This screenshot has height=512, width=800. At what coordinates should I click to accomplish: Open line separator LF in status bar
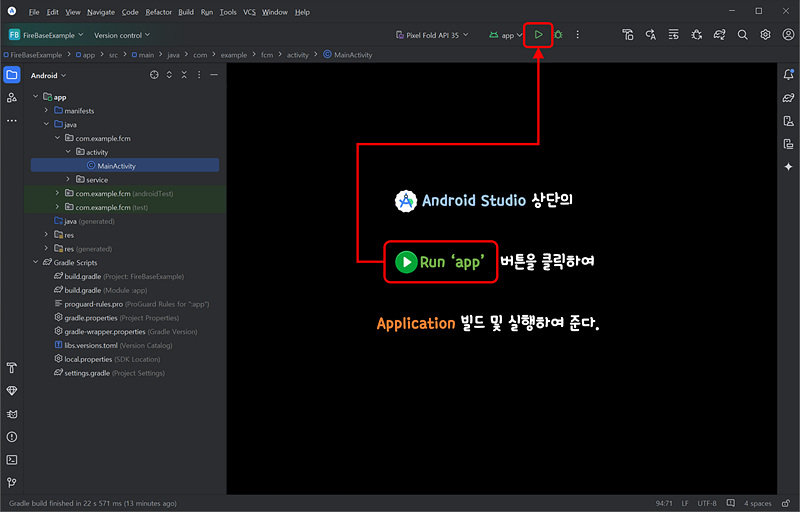click(x=685, y=503)
